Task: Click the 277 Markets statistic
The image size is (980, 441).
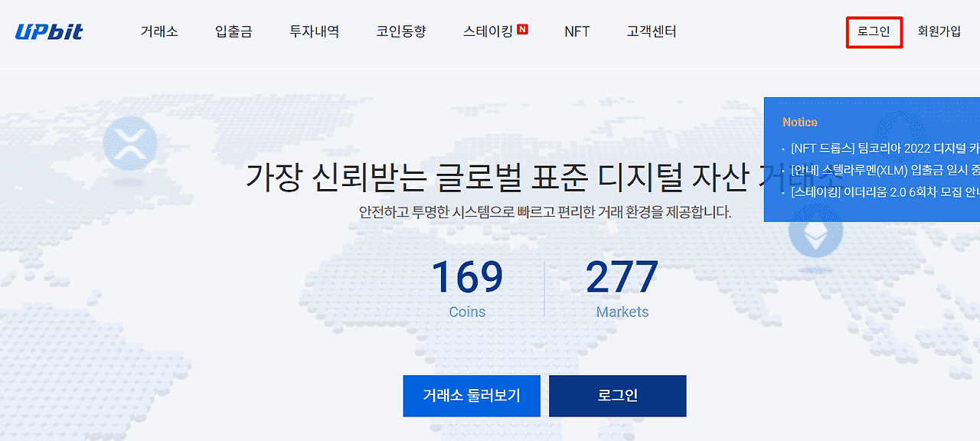Action: tap(622, 288)
